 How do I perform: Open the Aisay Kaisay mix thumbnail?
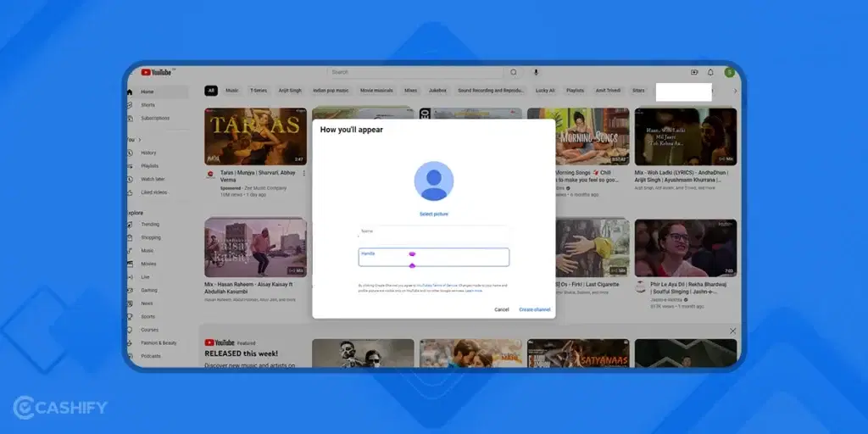coord(256,248)
